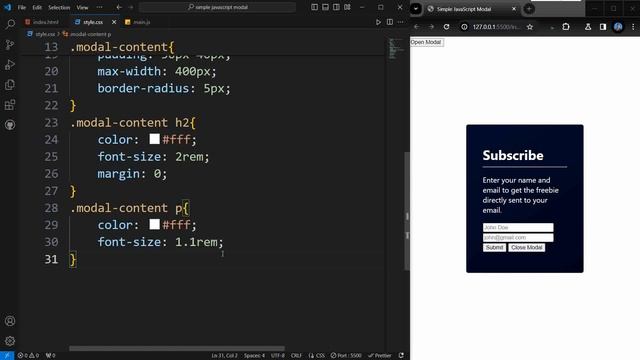Click the CRLF line ending status entry

296,356
